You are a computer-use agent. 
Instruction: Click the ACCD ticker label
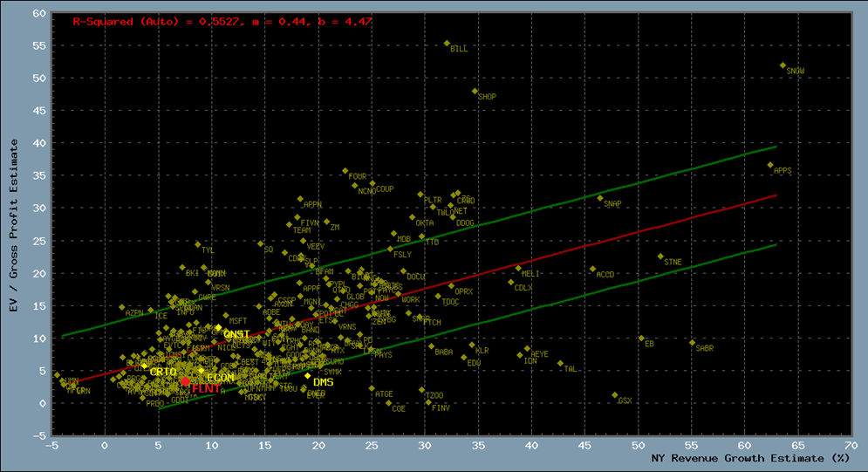coord(605,275)
